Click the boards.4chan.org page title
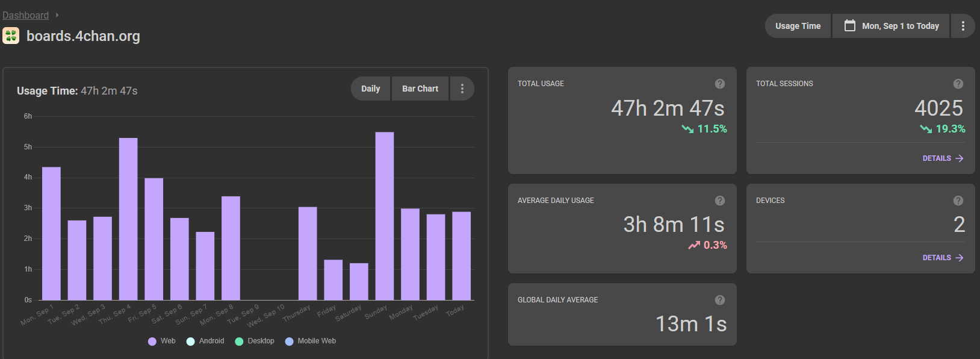 tap(83, 36)
